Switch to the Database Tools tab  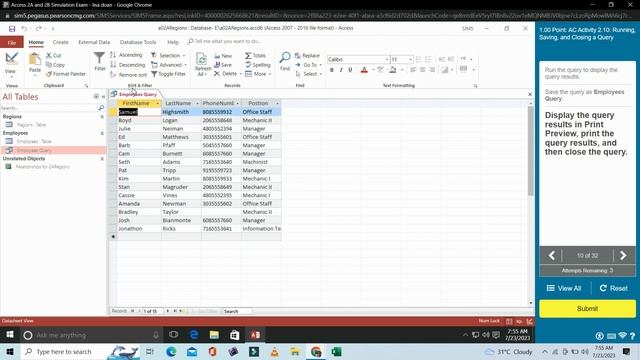[138, 42]
